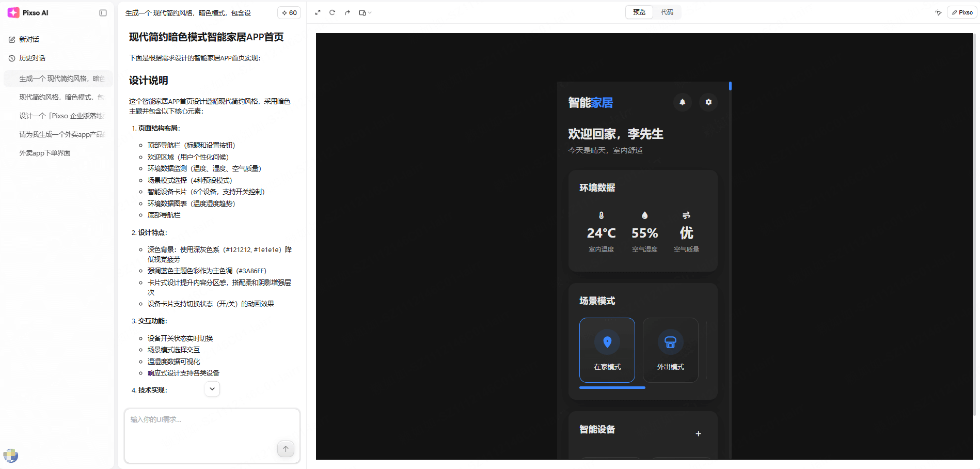Image resolution: width=980 pixels, height=469 pixels.
Task: Toggle 在家模式 scene card
Action: [x=607, y=350]
